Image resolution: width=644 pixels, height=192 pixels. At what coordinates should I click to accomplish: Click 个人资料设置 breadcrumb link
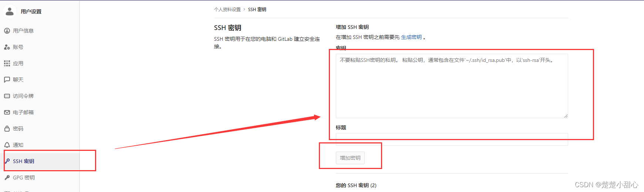(x=227, y=10)
